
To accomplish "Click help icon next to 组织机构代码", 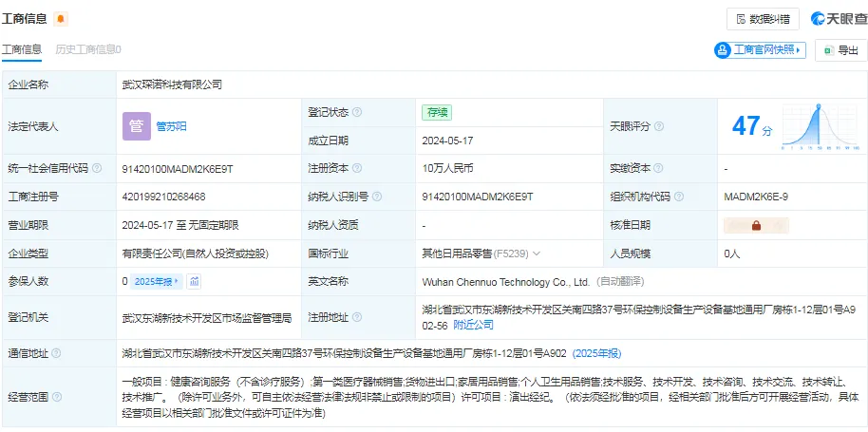I will [x=679, y=197].
